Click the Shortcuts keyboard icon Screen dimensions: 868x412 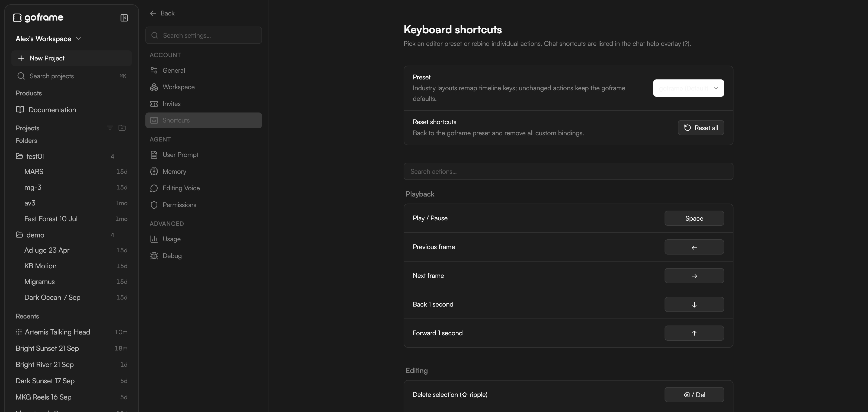click(x=154, y=120)
